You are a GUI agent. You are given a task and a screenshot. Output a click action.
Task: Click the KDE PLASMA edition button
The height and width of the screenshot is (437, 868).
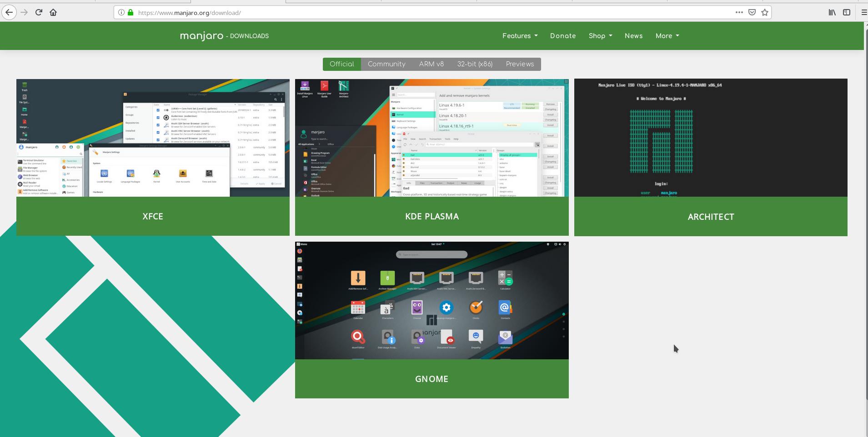pyautogui.click(x=431, y=216)
